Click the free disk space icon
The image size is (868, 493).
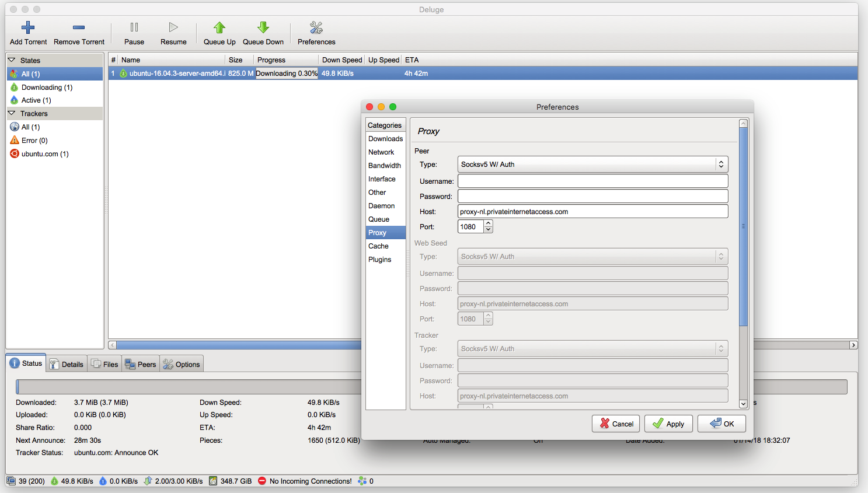click(x=213, y=481)
